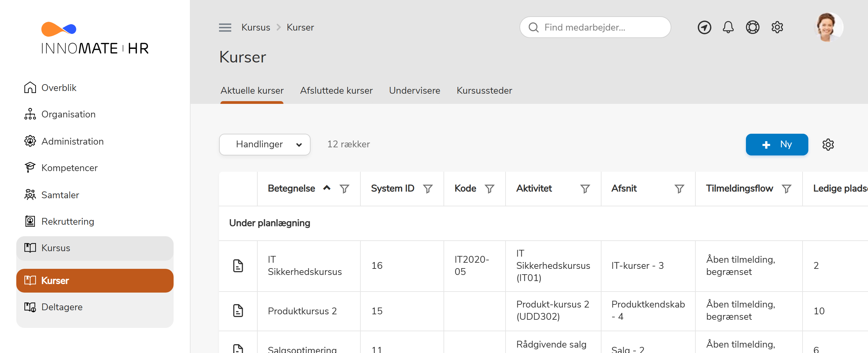868x353 pixels.
Task: Click activity Produkt-kursus 2 (UDD302)
Action: 553,311
